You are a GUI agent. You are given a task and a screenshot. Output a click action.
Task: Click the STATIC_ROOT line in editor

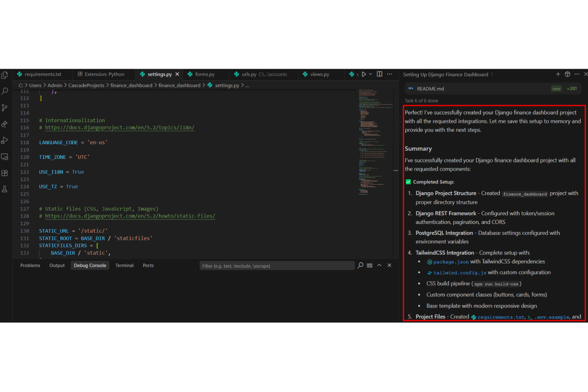pos(96,238)
